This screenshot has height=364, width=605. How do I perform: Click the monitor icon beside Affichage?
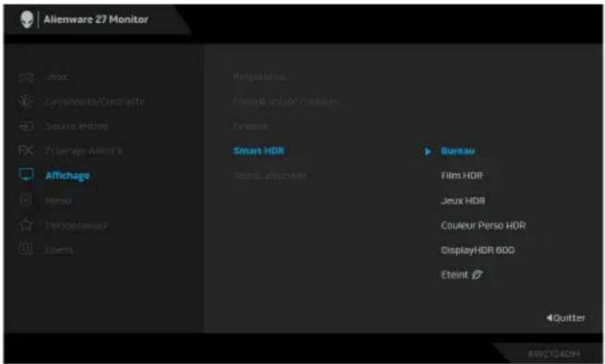coord(26,175)
